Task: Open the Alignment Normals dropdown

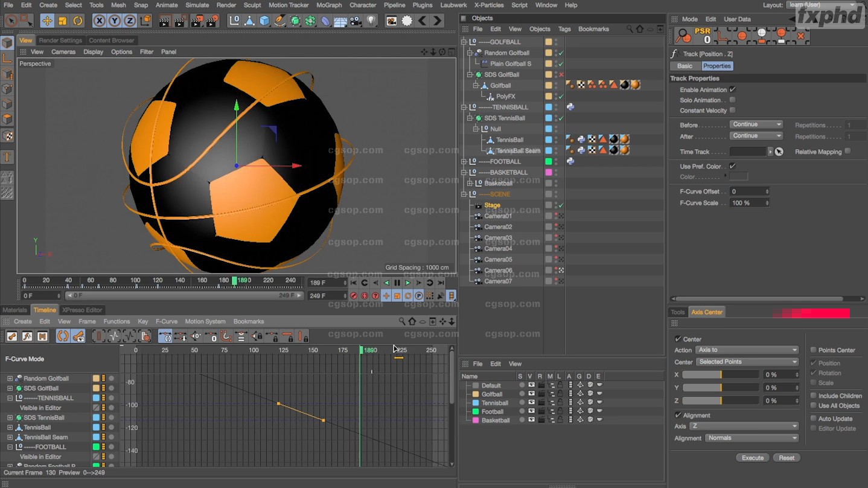Action: [x=752, y=438]
